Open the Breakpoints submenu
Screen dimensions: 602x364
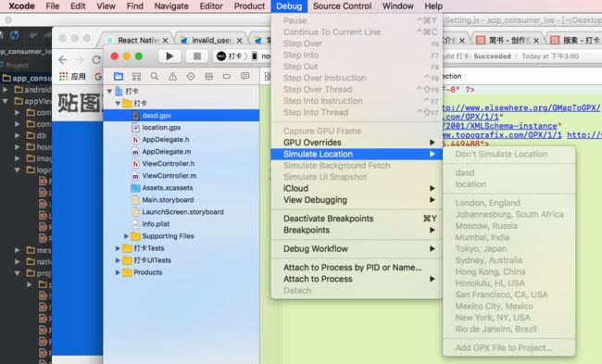pyautogui.click(x=357, y=230)
